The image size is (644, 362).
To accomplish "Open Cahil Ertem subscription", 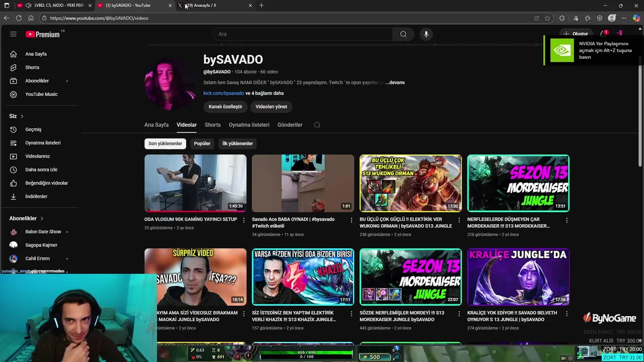I will click(x=39, y=258).
